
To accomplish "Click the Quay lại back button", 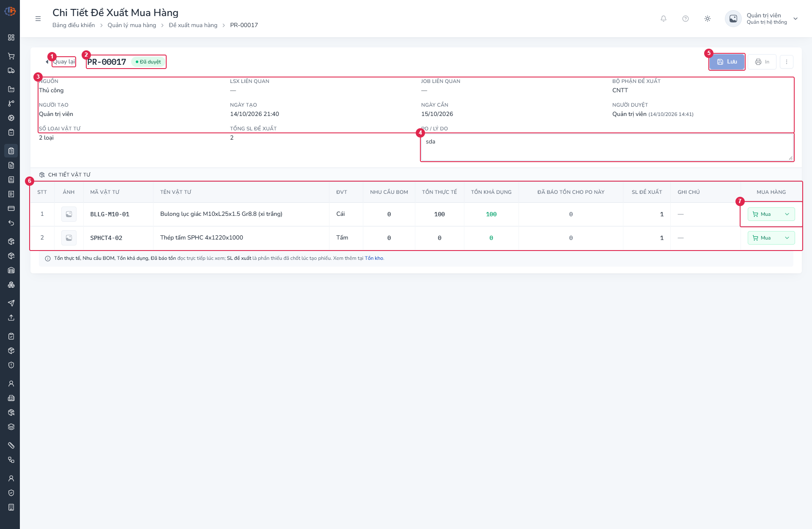I will tap(61, 62).
